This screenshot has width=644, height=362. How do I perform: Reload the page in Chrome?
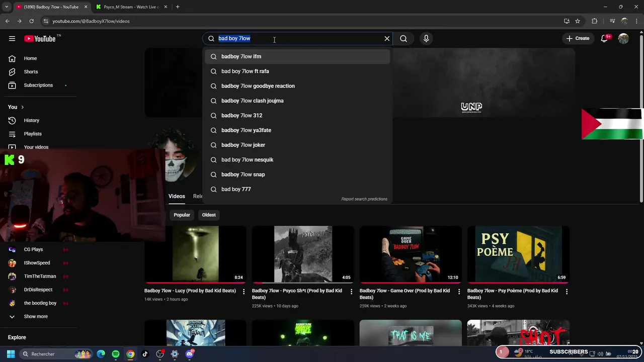31,21
